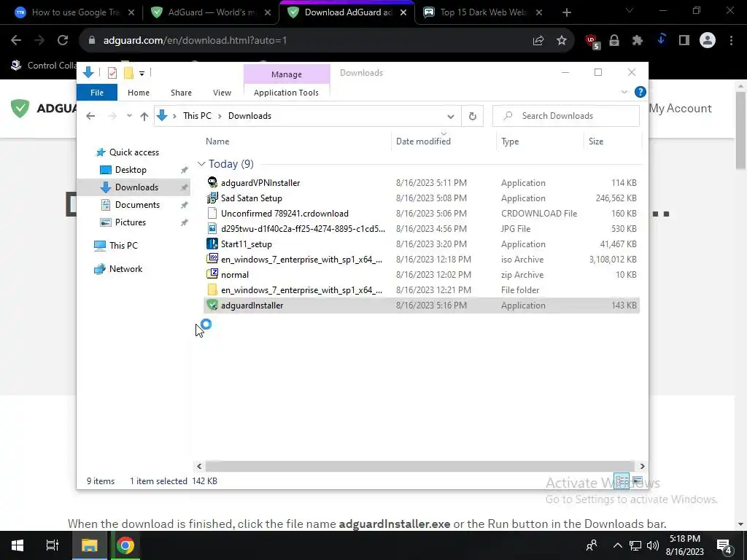Switch to details view layout icon
This screenshot has height=560, width=747.
tap(622, 481)
